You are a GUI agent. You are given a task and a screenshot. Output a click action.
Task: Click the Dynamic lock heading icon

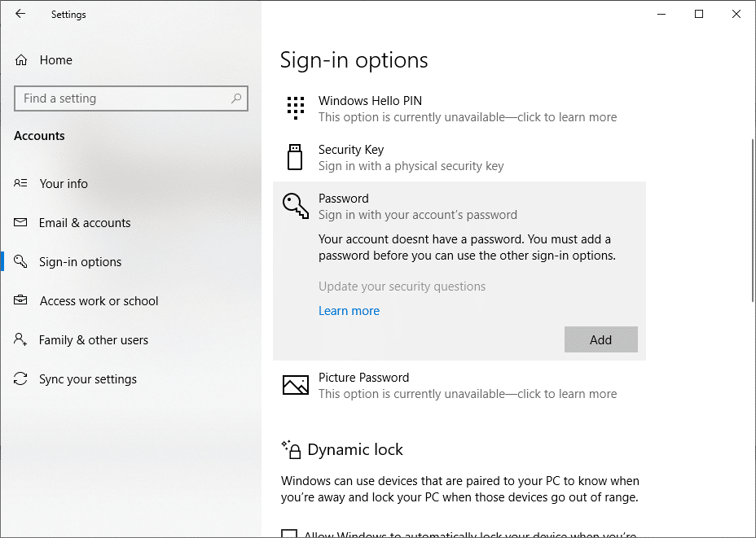[x=291, y=449]
